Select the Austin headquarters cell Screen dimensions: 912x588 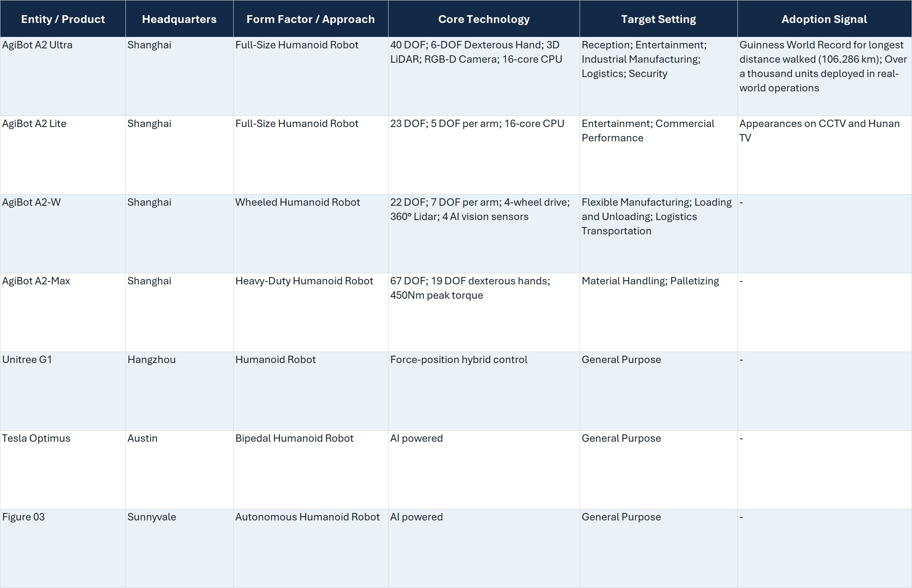pyautogui.click(x=179, y=470)
